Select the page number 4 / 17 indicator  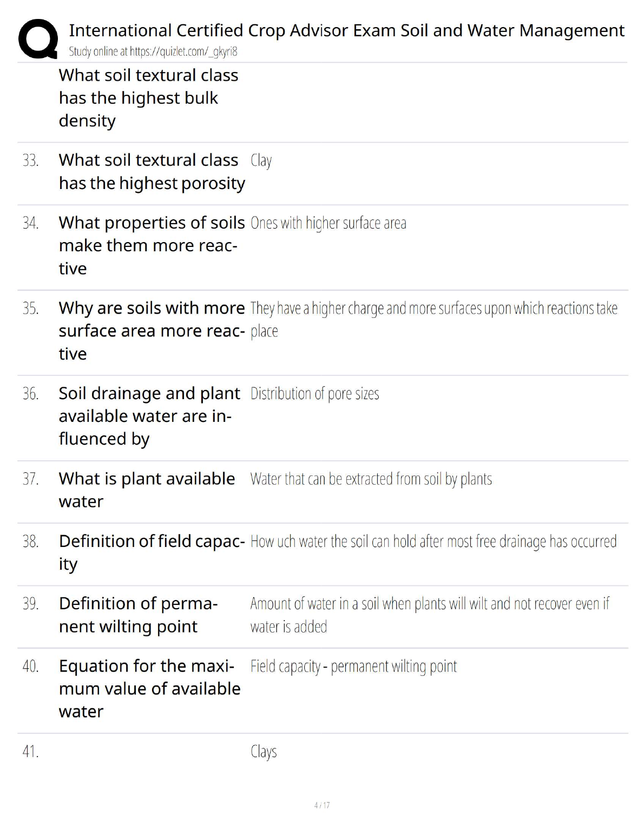tap(322, 805)
